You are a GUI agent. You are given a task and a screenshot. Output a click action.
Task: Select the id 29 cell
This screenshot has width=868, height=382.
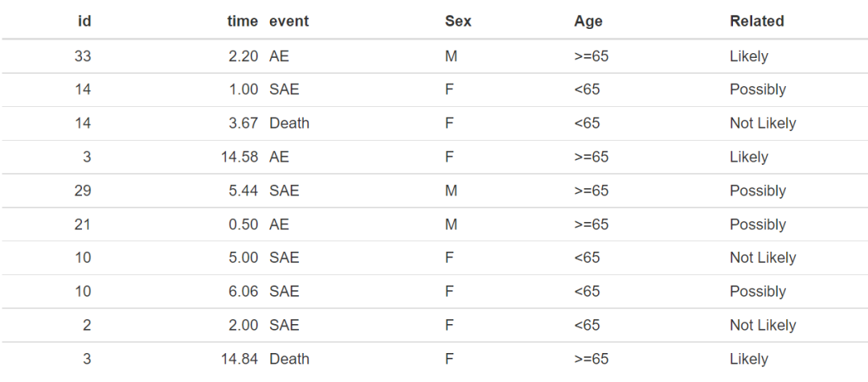(83, 191)
